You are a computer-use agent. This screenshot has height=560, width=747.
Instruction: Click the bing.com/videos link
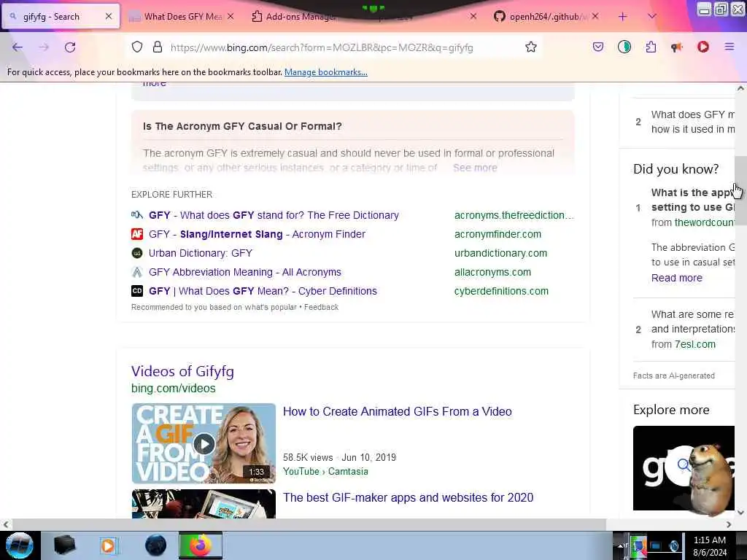pyautogui.click(x=174, y=388)
